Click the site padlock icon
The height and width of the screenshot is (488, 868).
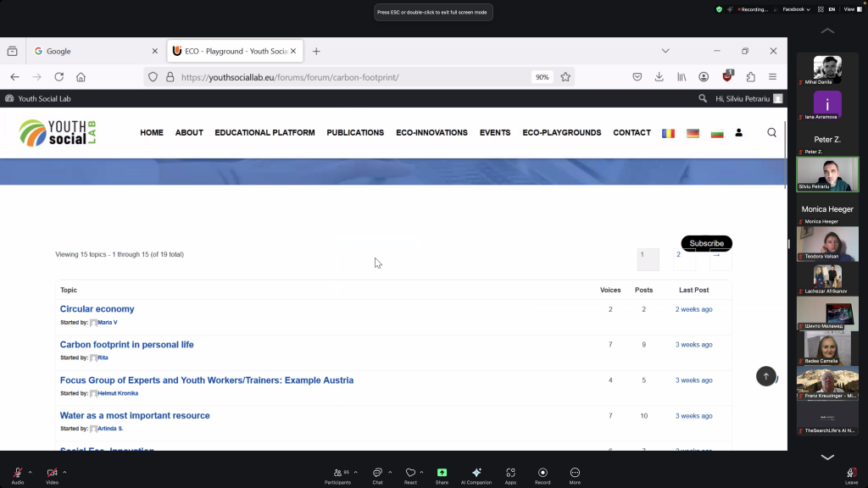(x=170, y=77)
